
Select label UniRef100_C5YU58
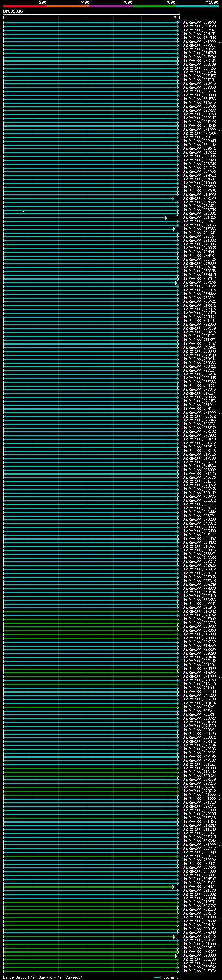click(x=199, y=88)
